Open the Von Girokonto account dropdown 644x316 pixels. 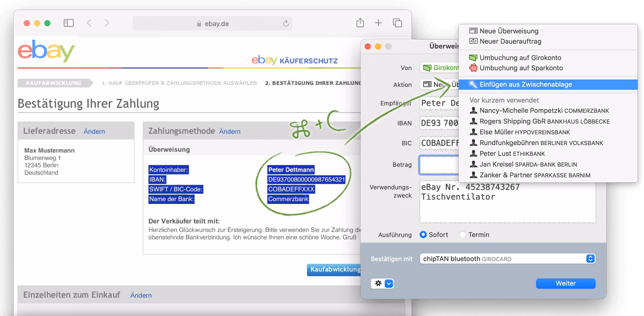coord(439,68)
